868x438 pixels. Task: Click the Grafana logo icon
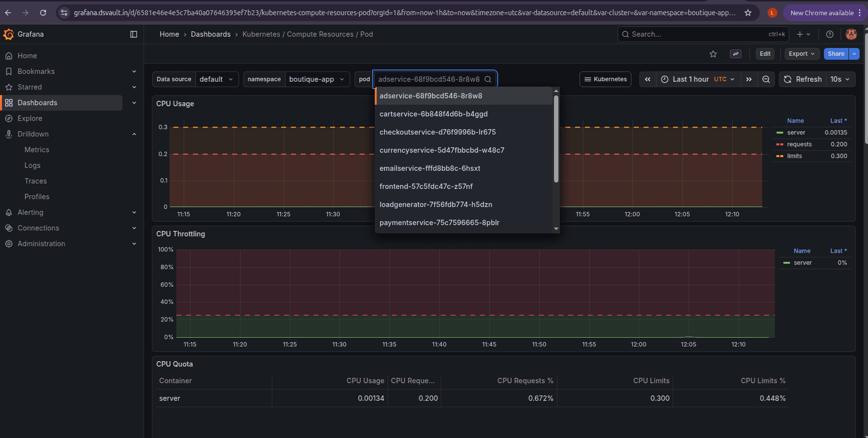click(x=9, y=34)
